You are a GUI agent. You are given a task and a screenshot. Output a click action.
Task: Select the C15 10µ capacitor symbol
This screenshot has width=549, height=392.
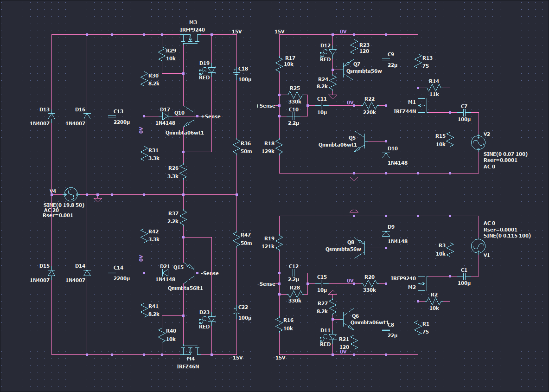point(322,283)
